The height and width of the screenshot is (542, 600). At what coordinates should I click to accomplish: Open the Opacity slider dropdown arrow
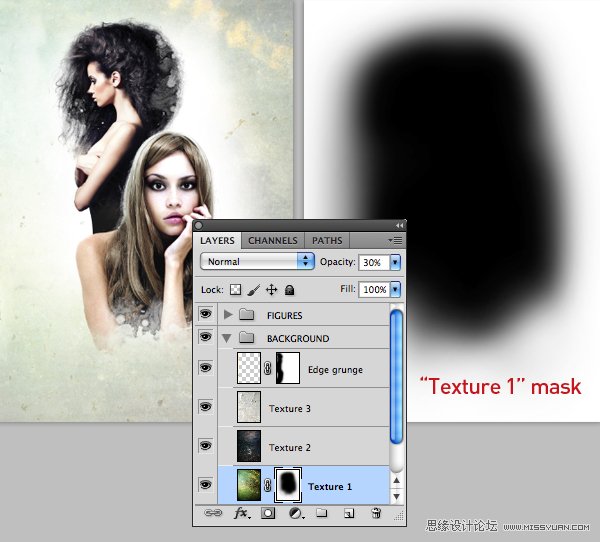point(395,263)
